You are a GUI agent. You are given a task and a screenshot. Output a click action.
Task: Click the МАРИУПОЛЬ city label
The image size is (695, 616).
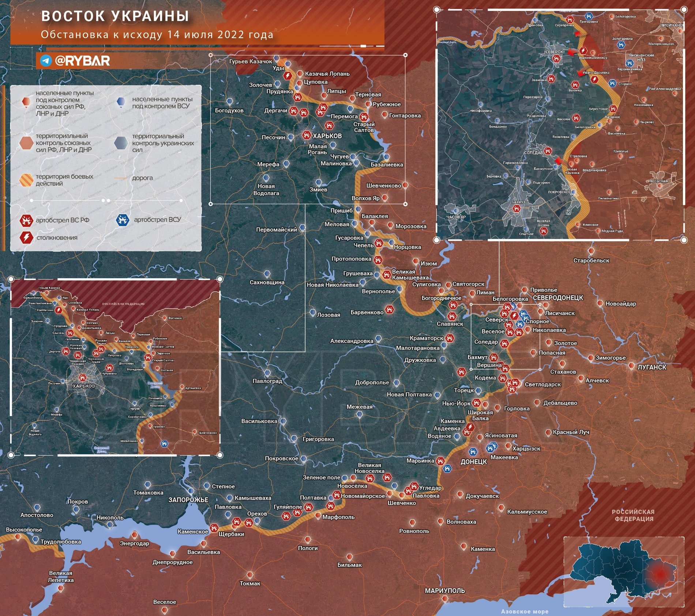point(444,591)
